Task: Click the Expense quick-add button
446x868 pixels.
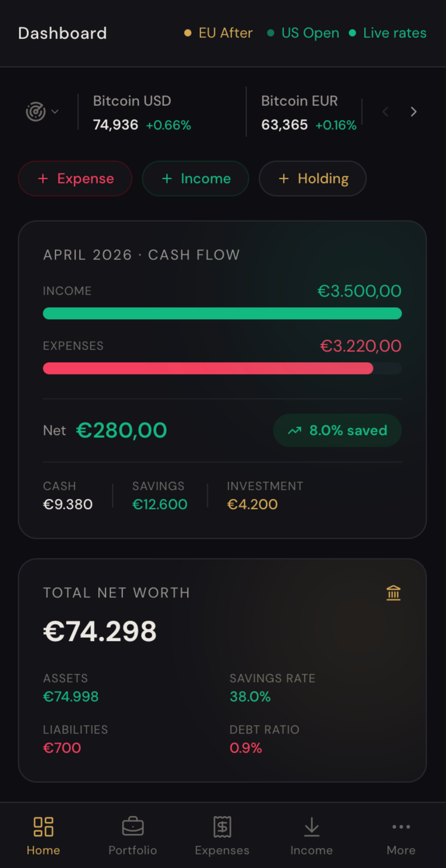Action: 75,178
